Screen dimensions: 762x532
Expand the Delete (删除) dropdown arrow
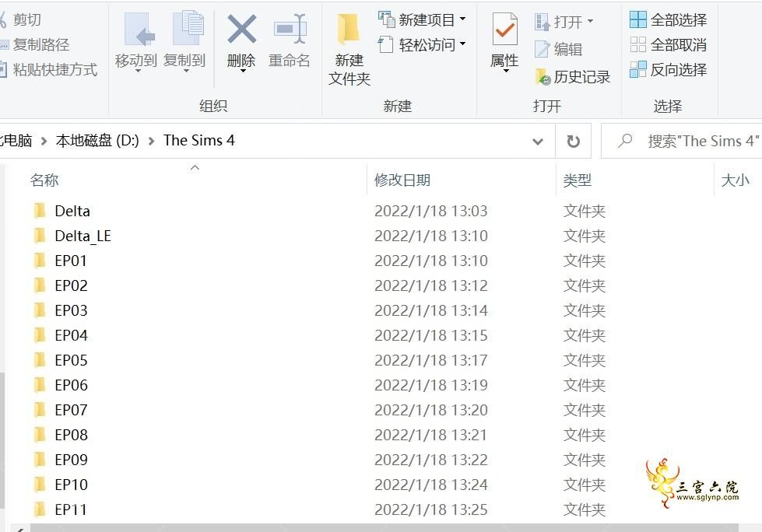(x=243, y=72)
